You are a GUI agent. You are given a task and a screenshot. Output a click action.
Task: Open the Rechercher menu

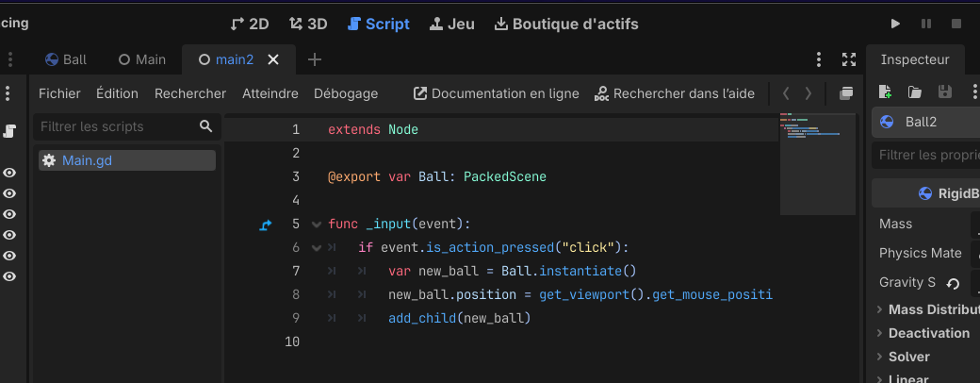(190, 93)
